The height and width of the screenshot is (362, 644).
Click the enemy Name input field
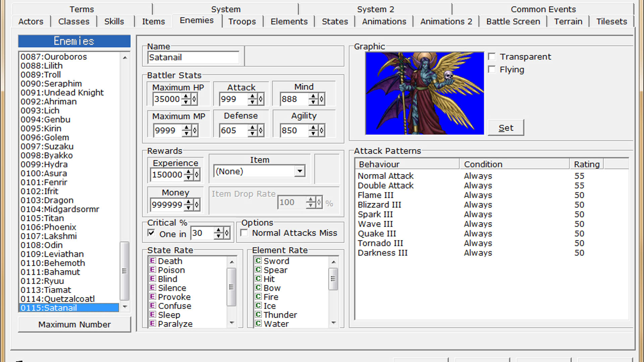[194, 57]
